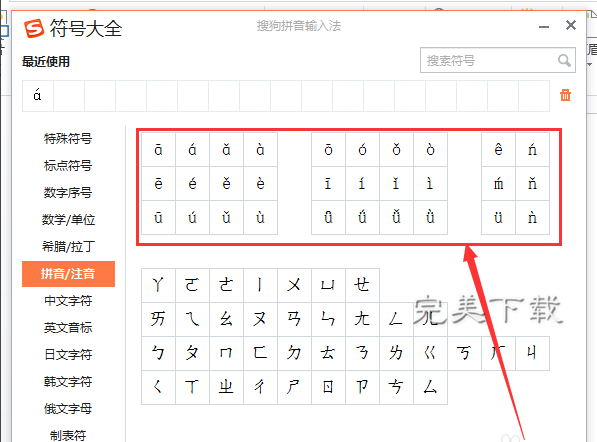Minimize the 符号大全 window
This screenshot has height=442, width=597.
click(544, 27)
